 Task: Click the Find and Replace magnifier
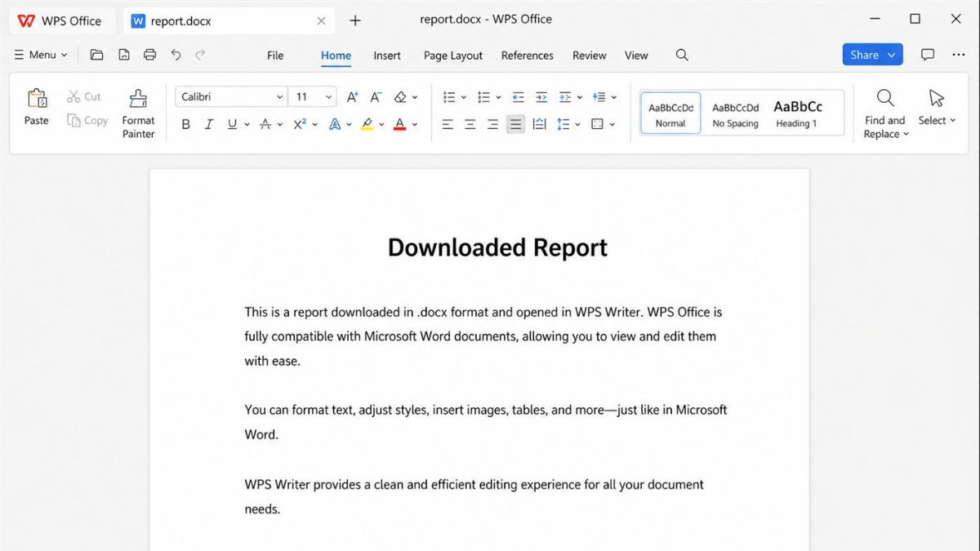coord(885,99)
